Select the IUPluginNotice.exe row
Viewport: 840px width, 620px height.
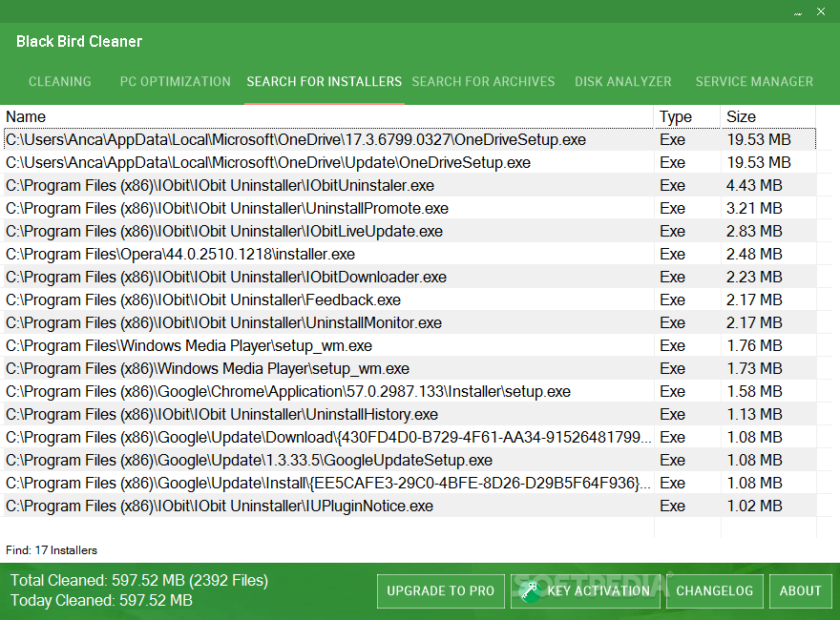point(409,506)
